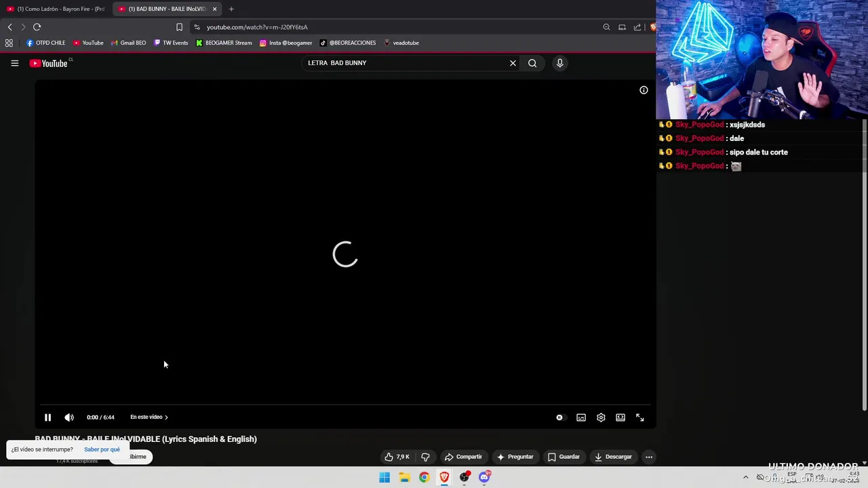Follow the 'Saber por qué' link
This screenshot has height=488, width=868.
point(102,449)
